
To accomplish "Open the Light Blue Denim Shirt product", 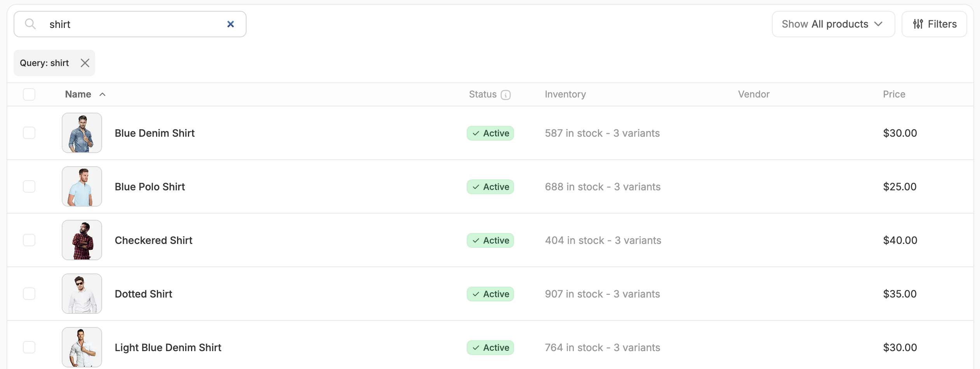I will [x=168, y=348].
